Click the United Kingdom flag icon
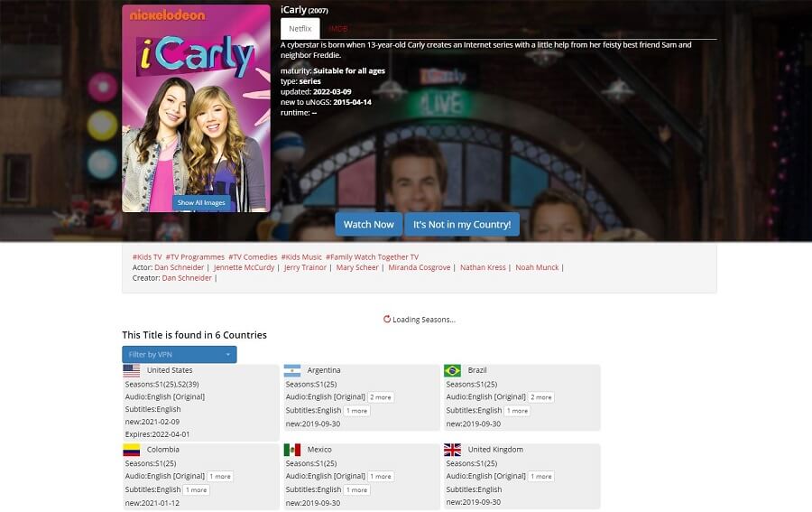Image resolution: width=812 pixels, height=512 pixels. [453, 450]
